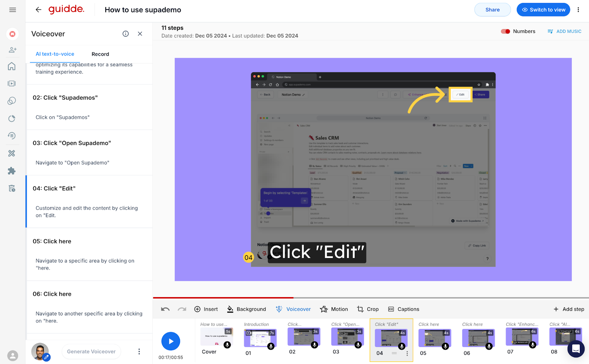The image size is (589, 364).
Task: Click the timeline progress bar
Action: tap(371, 297)
